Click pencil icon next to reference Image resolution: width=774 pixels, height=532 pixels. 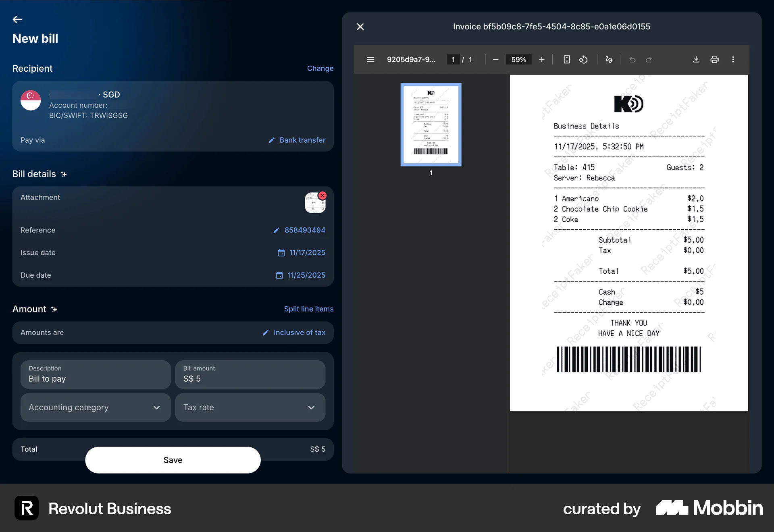(x=276, y=231)
